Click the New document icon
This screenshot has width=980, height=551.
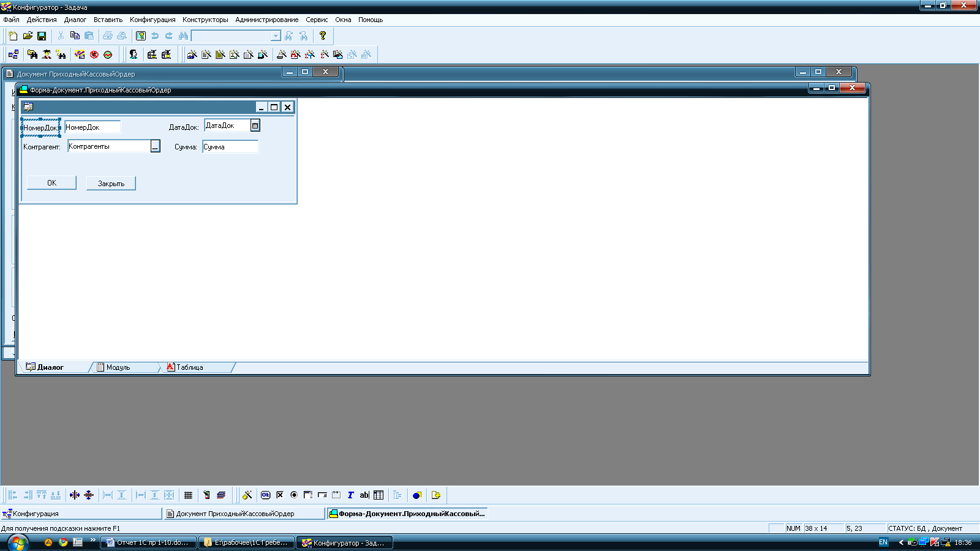click(13, 36)
